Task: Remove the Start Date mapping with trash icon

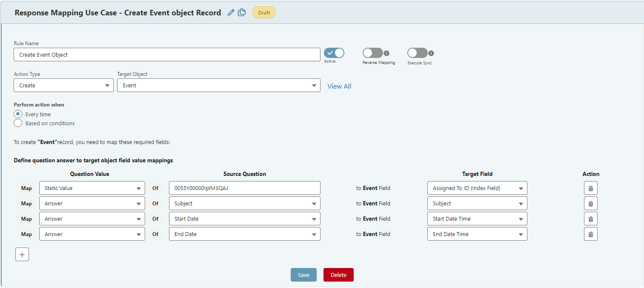Action: click(590, 219)
